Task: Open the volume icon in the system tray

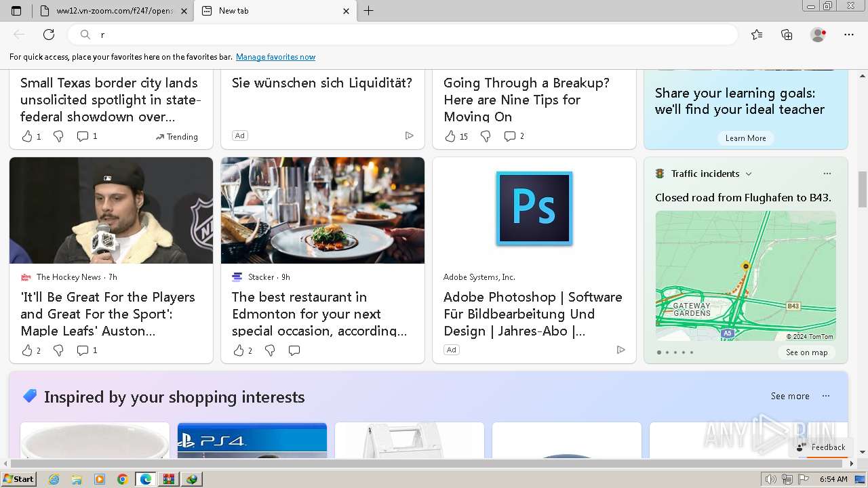Action: coord(771,479)
